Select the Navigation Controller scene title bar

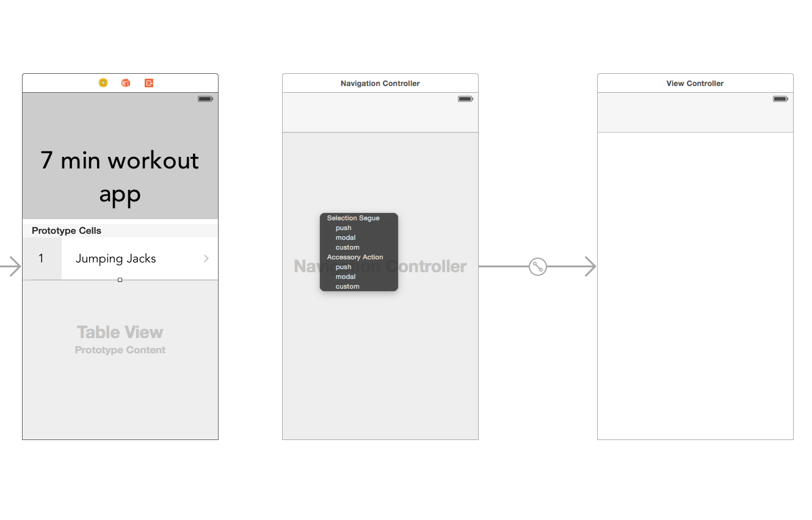click(380, 83)
